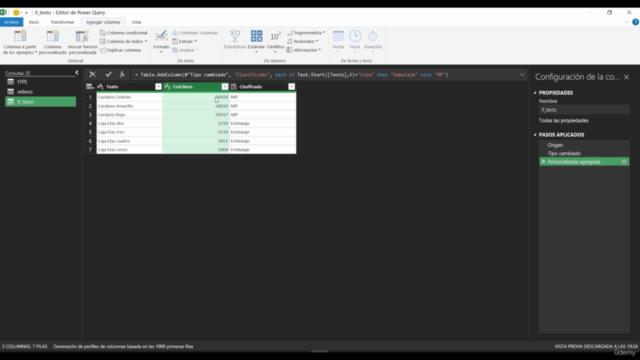Viewport: 640px width, 360px height.
Task: Select the if_texto query
Action: (40, 102)
